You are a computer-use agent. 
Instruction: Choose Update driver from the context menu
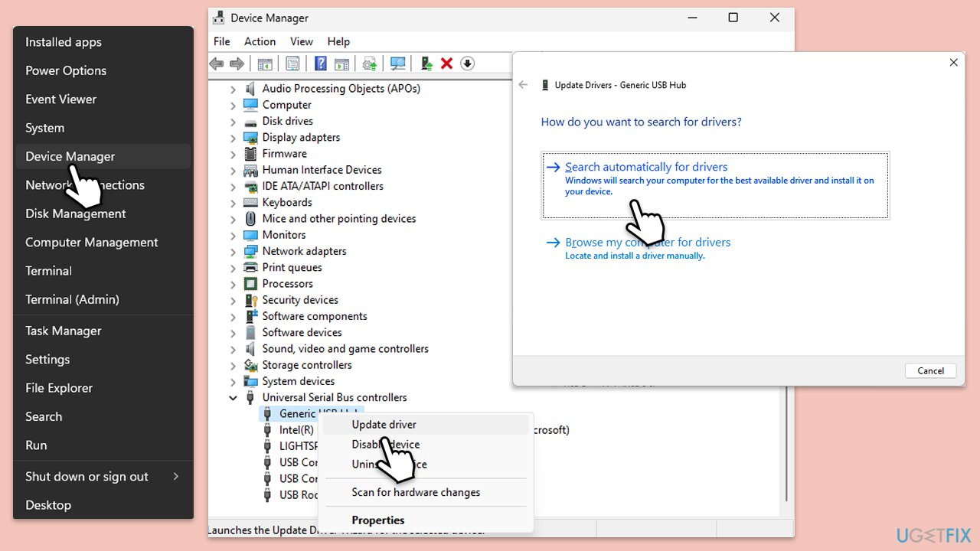[426, 424]
